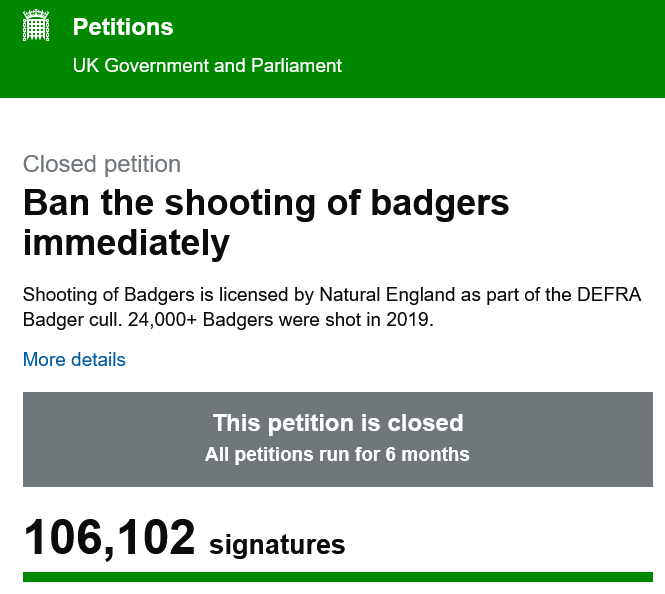Click the green signature progress bar
The width and height of the screenshot is (665, 594).
(338, 577)
